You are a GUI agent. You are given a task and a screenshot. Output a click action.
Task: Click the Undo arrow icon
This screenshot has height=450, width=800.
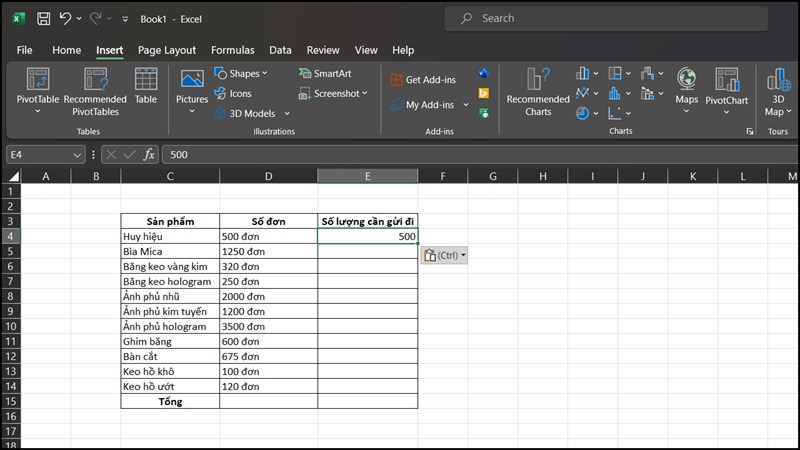coord(65,19)
